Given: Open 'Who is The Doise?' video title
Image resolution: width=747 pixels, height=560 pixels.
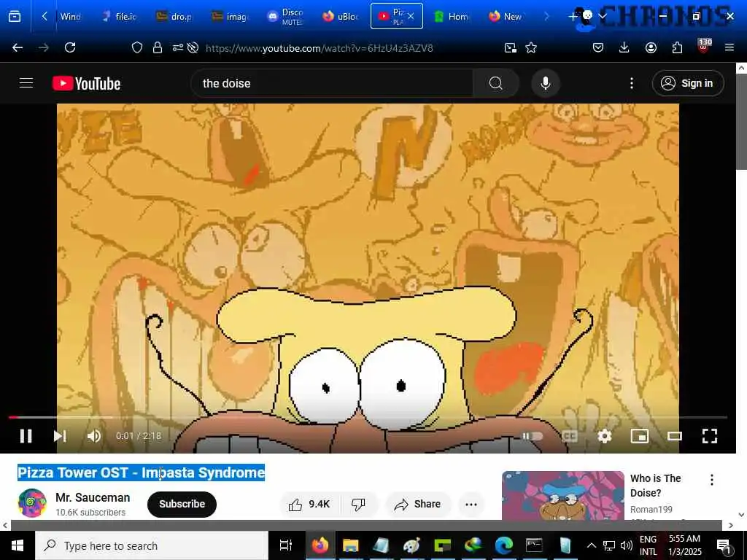Looking at the screenshot, I should pyautogui.click(x=656, y=485).
